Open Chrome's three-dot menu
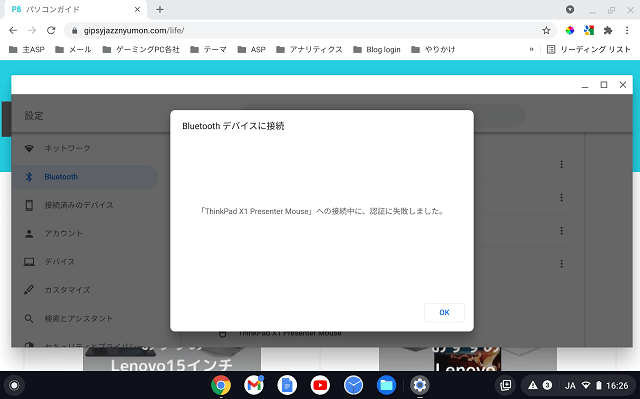 click(x=627, y=31)
